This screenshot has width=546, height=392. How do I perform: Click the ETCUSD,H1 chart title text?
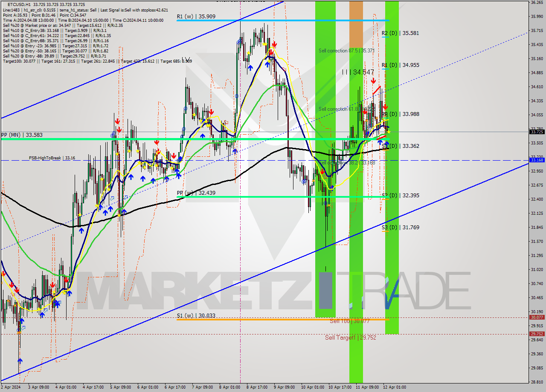point(19,5)
